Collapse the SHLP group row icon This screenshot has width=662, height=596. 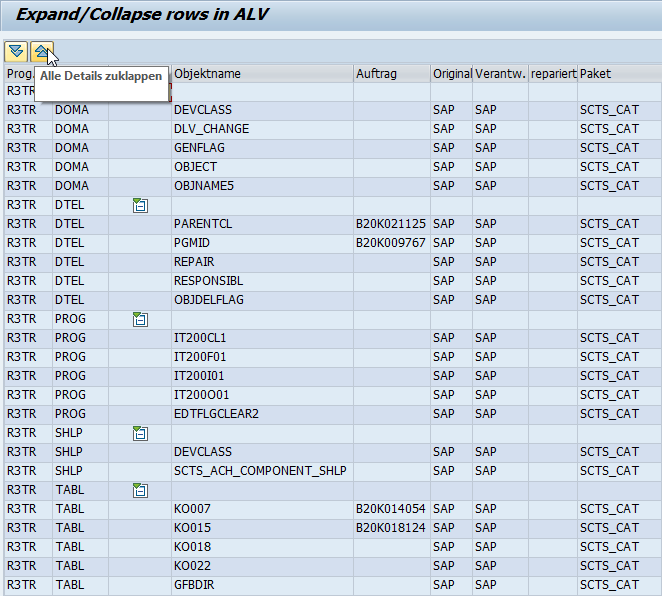140,433
